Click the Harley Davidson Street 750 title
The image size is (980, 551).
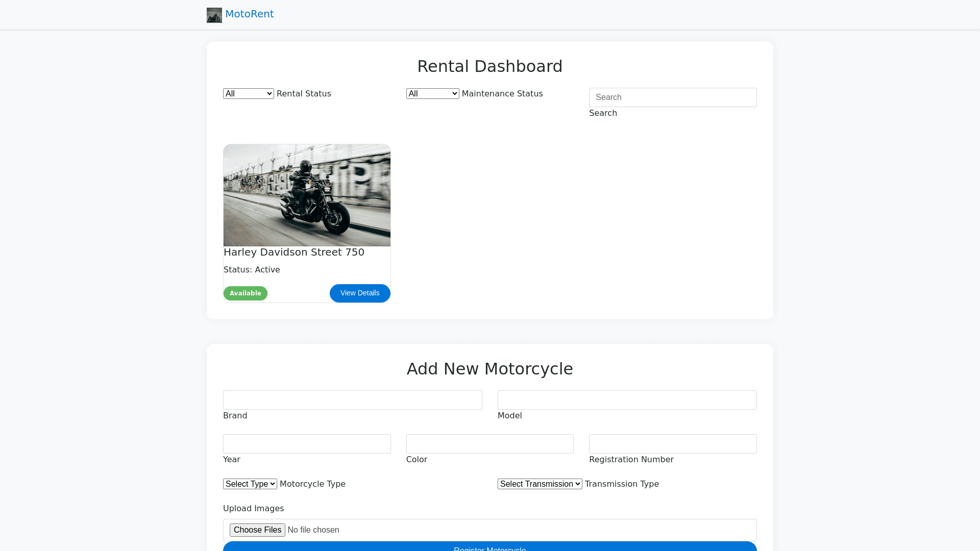(x=293, y=252)
